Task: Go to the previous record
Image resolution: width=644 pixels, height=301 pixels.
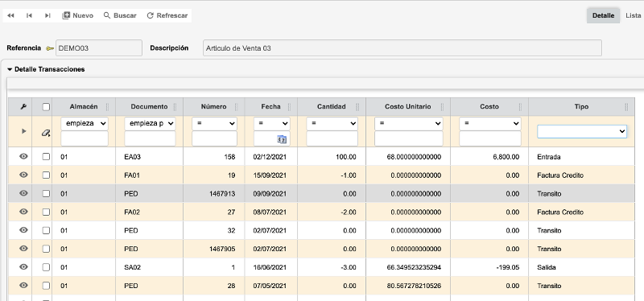Action: pos(29,15)
